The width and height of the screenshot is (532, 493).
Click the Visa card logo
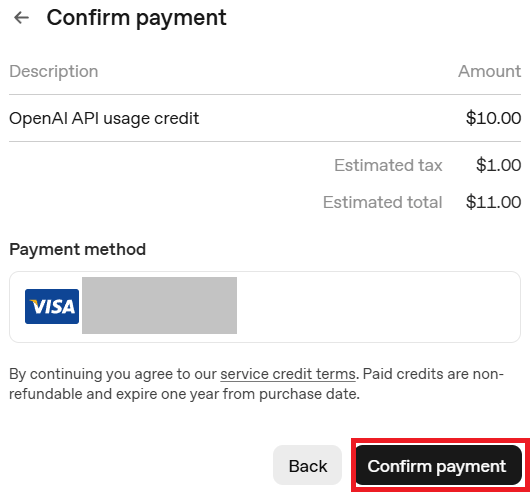click(x=52, y=306)
